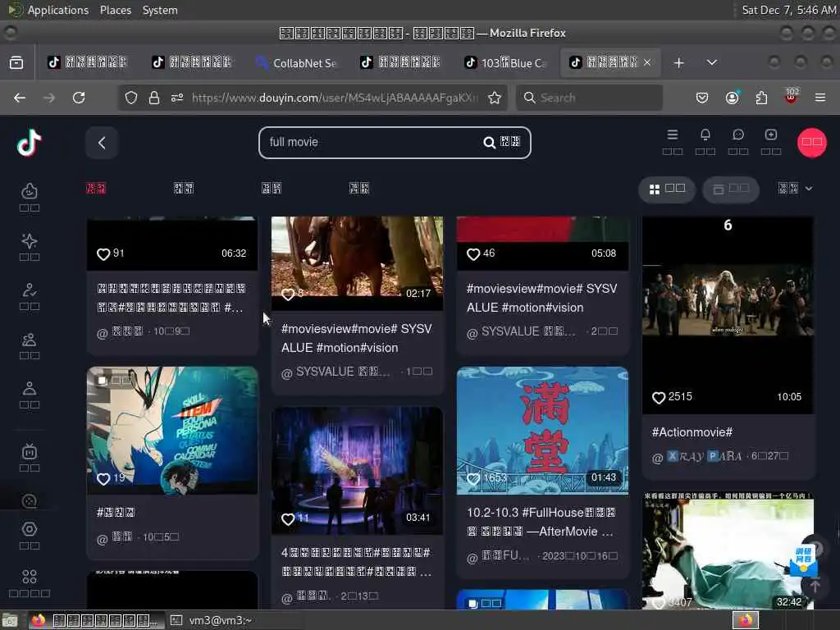Open the smiley face sidebar icon
The width and height of the screenshot is (840, 630).
[x=30, y=191]
